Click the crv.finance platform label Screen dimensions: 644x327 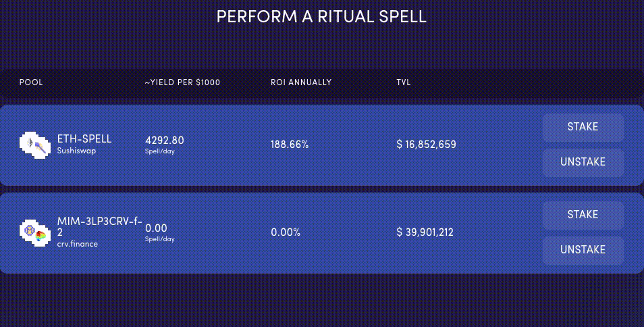[77, 243]
